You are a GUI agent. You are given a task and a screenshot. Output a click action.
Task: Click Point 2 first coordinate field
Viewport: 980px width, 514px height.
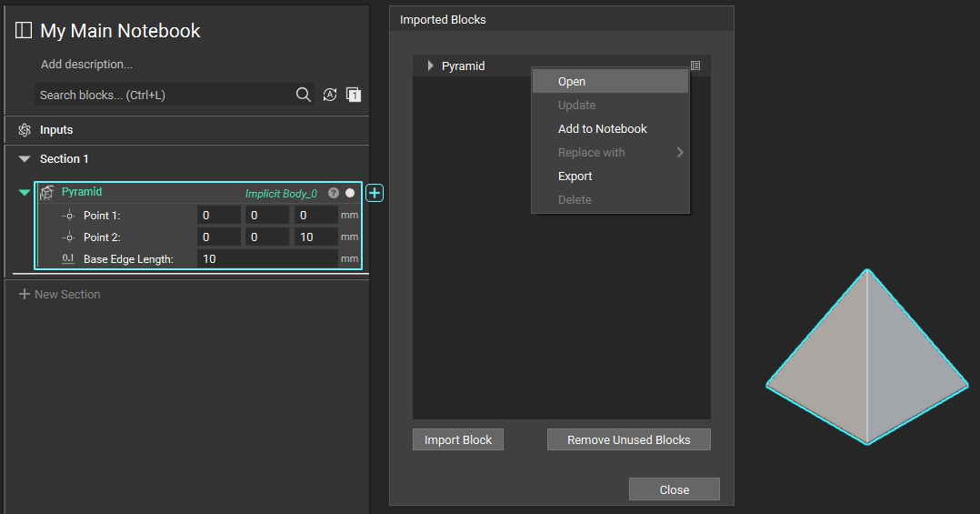(x=219, y=237)
